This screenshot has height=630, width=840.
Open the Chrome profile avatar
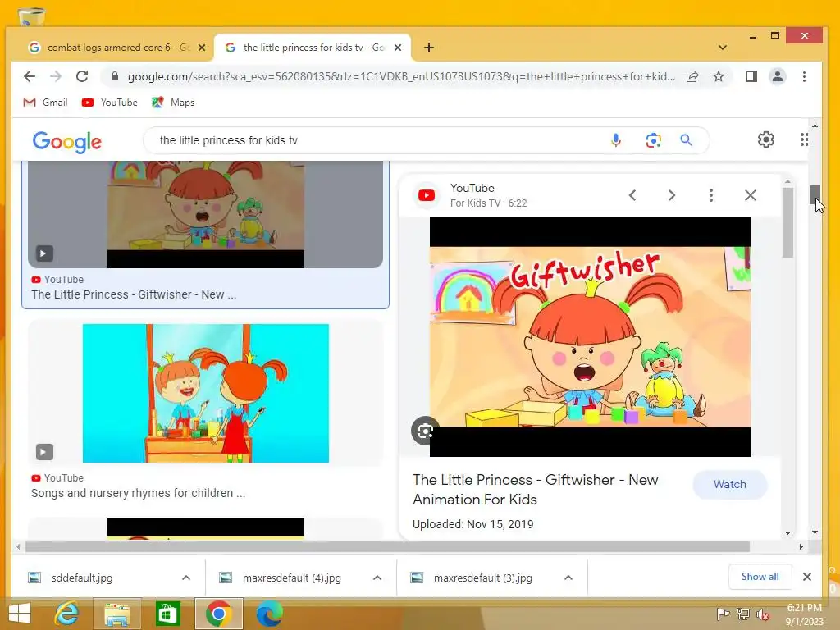[x=778, y=76]
